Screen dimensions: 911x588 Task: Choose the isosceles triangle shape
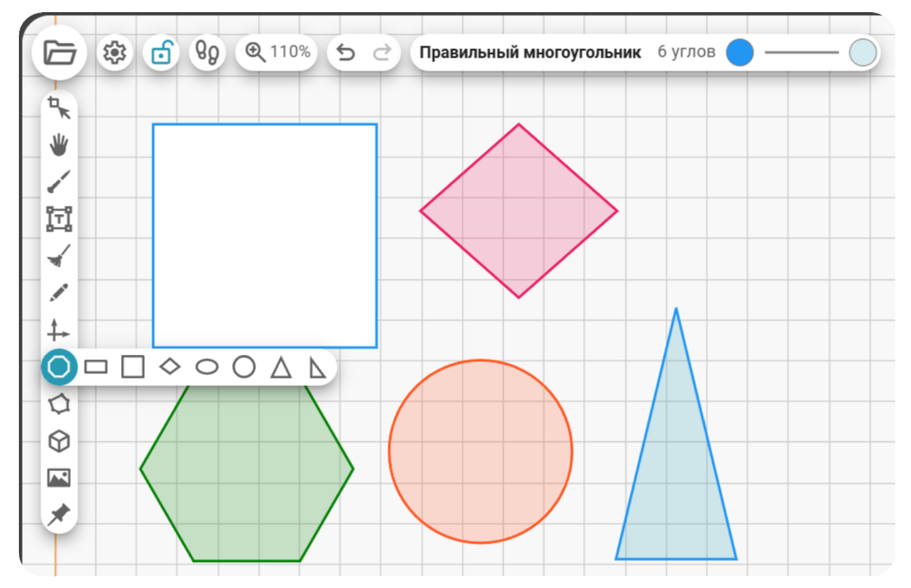pyautogui.click(x=281, y=367)
